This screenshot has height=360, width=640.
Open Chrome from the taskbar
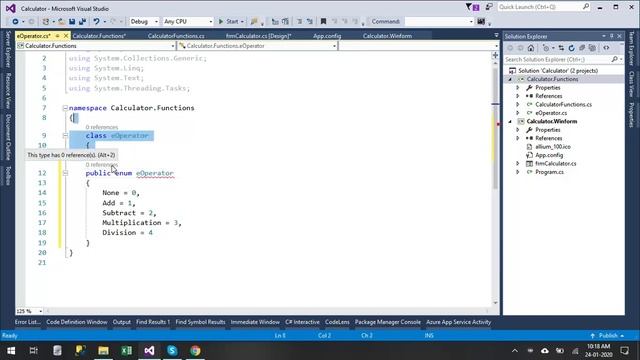(195, 351)
